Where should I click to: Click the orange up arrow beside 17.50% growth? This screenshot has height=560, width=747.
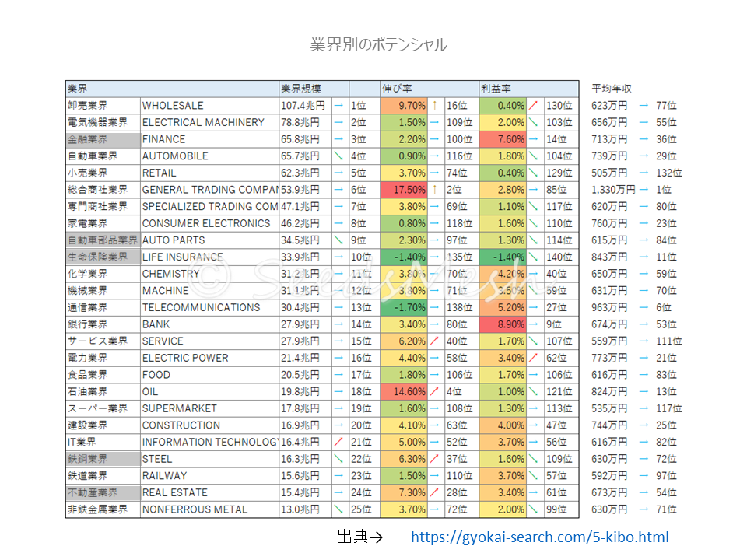435,189
